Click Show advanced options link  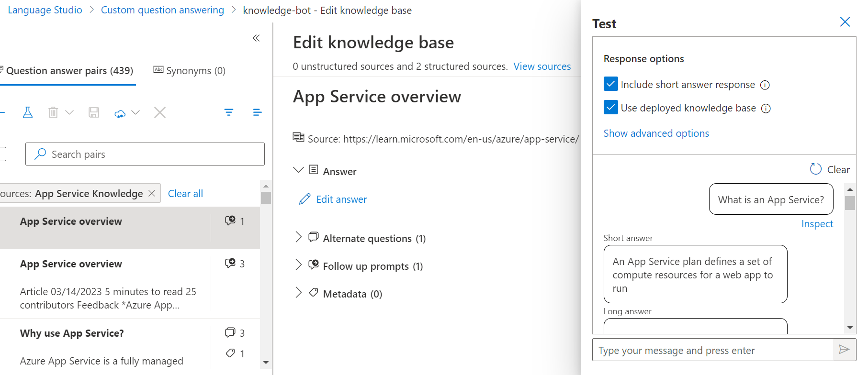point(656,133)
